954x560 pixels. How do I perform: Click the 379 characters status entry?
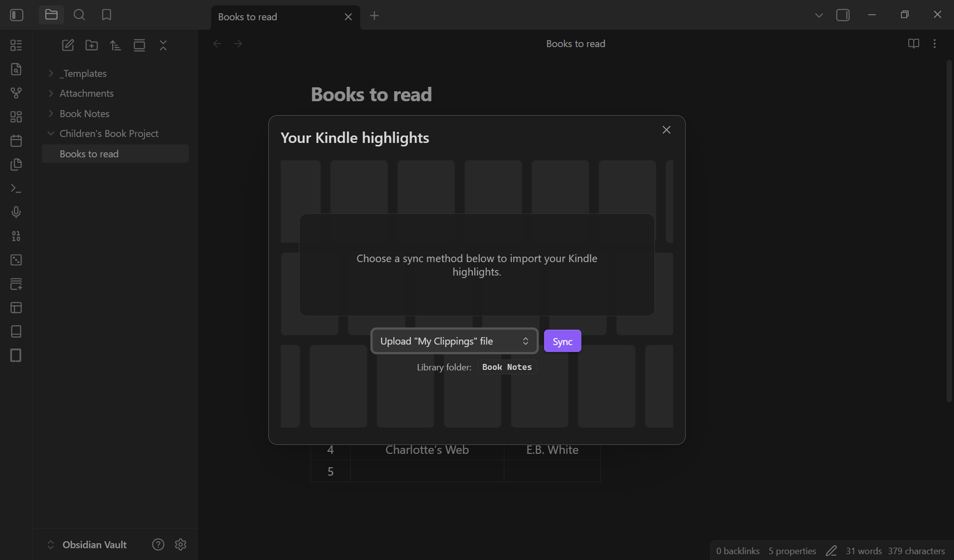pos(916,551)
